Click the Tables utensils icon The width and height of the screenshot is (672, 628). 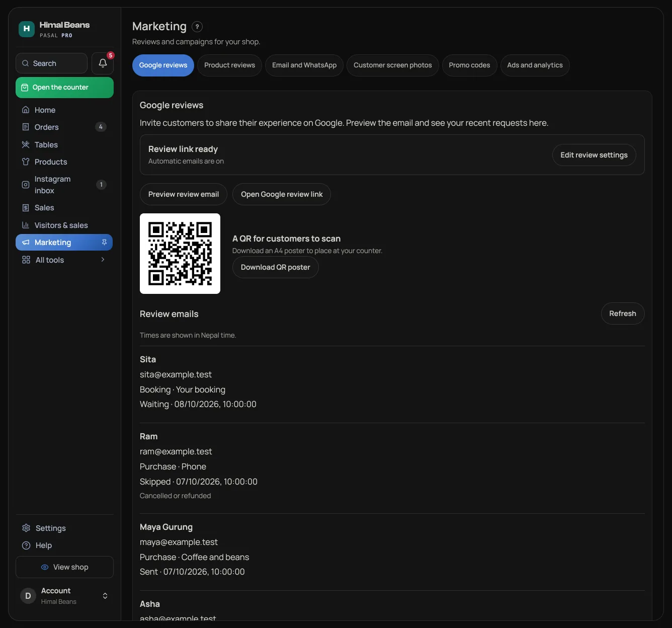pos(26,144)
